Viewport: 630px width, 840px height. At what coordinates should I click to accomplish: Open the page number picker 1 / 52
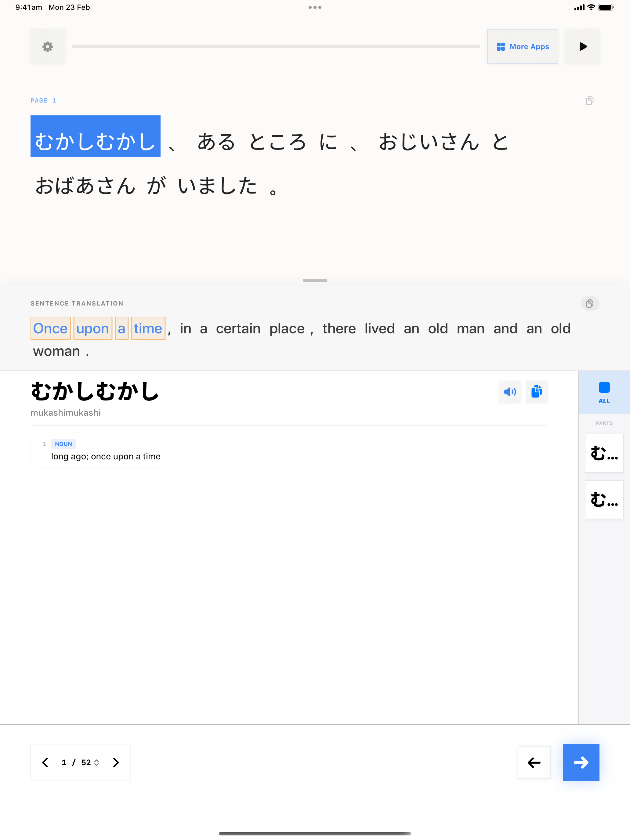(x=81, y=762)
